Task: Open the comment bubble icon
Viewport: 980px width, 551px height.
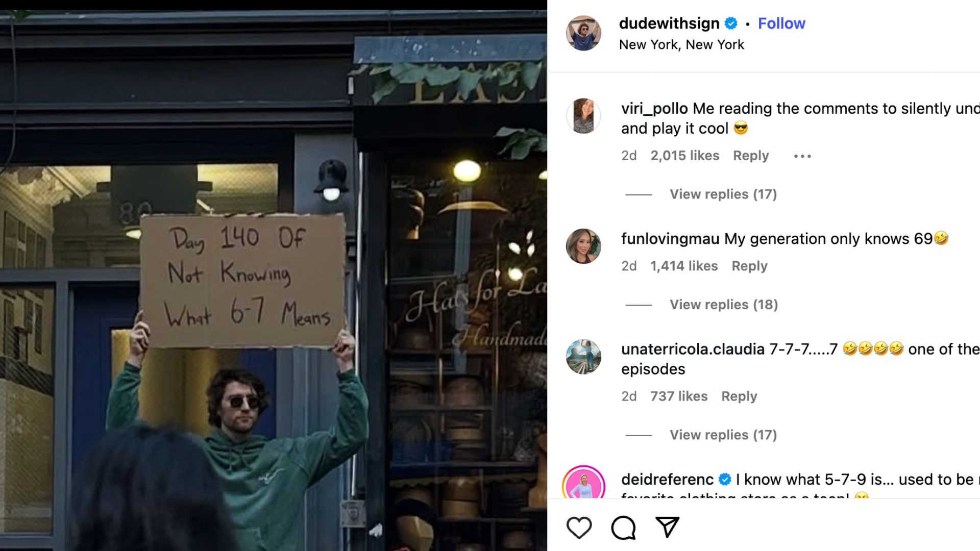Action: point(623,528)
